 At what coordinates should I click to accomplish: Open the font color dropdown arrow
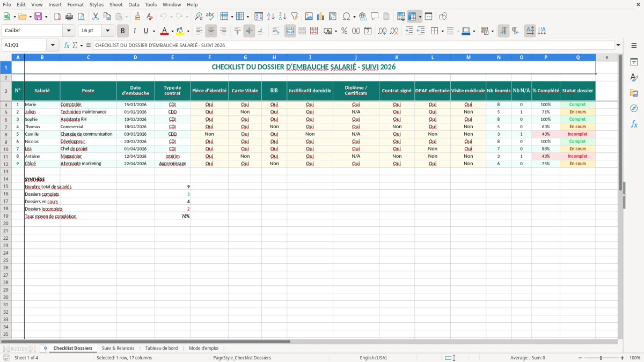(172, 31)
